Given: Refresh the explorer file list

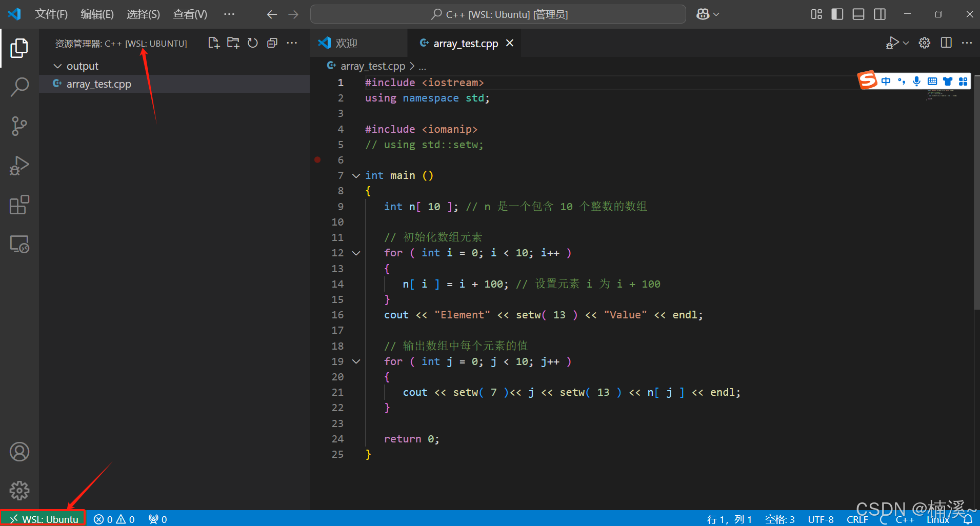Looking at the screenshot, I should [253, 43].
